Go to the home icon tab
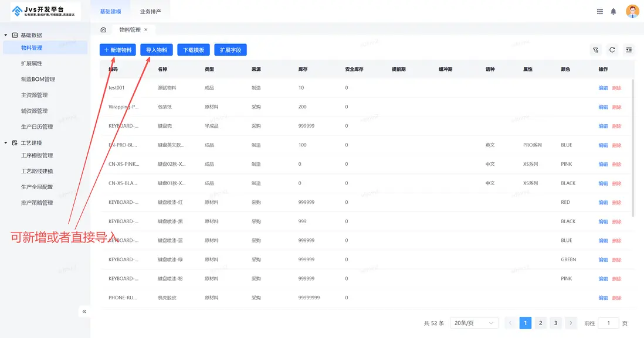This screenshot has height=338, width=644. click(x=103, y=29)
